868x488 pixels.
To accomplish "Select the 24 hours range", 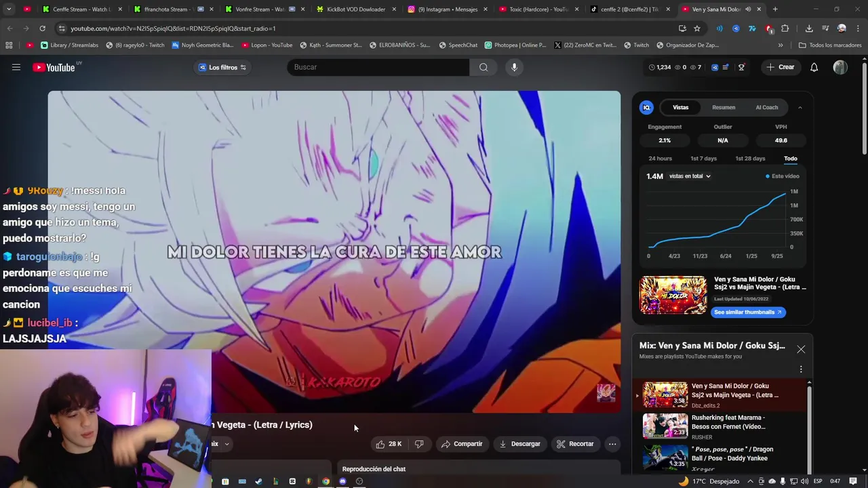I will (x=660, y=159).
